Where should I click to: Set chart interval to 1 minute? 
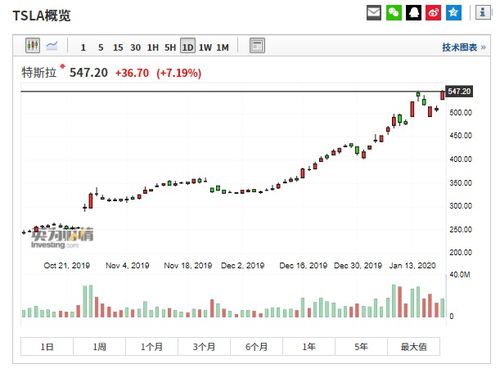(x=83, y=48)
